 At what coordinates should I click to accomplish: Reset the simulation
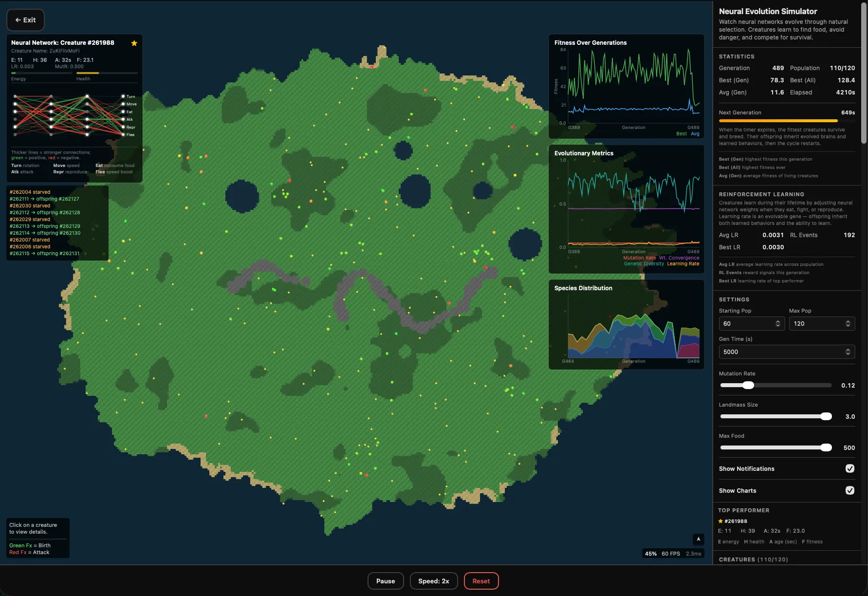481,581
